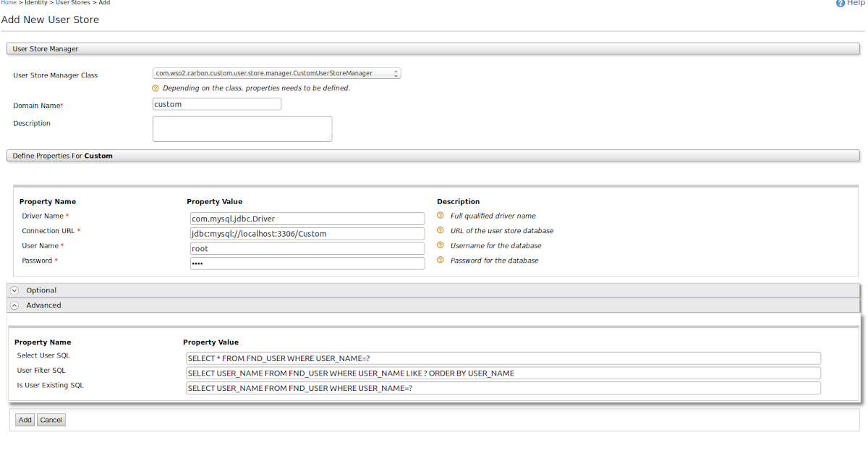Click inside the Domain Name field
Viewport: 868px width, 456px height.
click(x=216, y=104)
